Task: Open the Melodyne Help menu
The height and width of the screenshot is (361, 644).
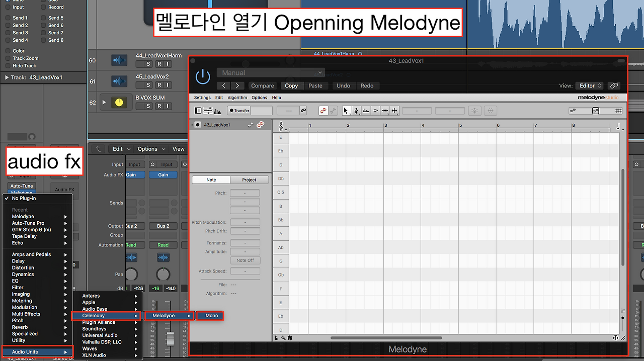Action: 276,98
